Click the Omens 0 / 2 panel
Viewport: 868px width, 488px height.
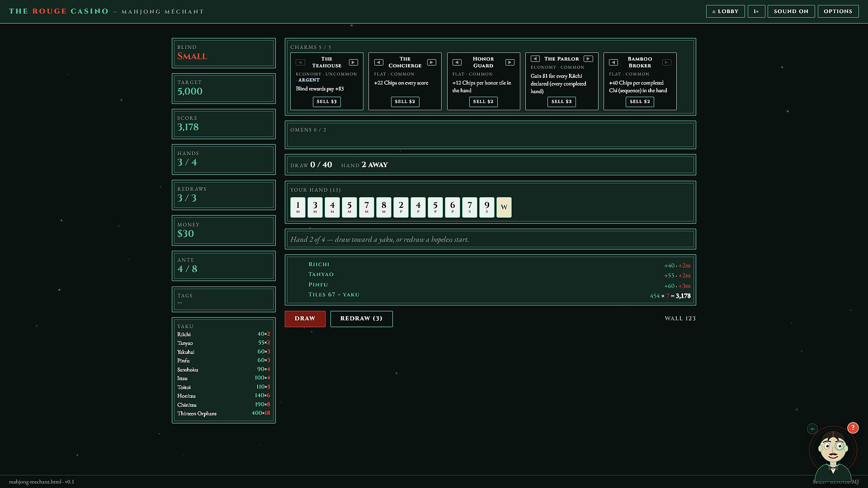click(x=491, y=135)
